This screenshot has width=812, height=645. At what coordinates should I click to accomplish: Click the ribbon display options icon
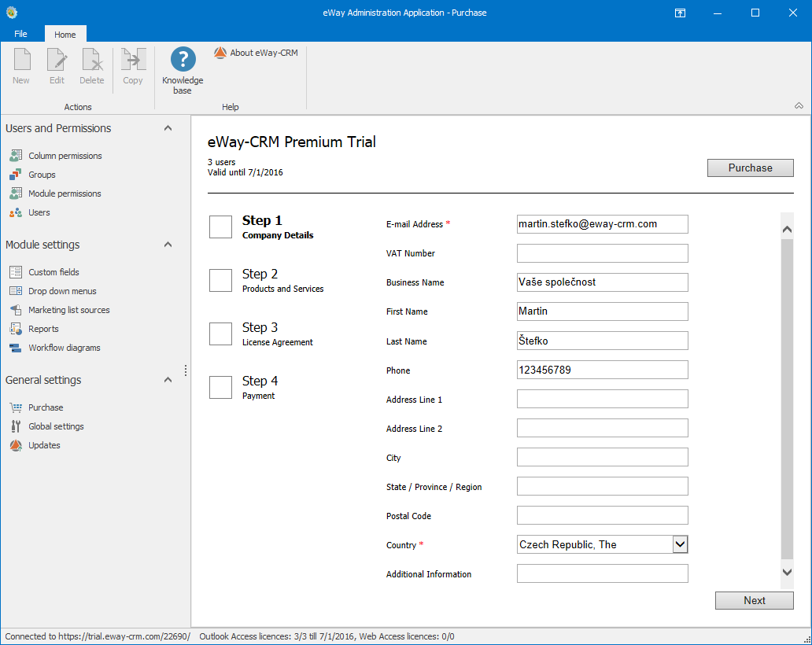pyautogui.click(x=680, y=13)
